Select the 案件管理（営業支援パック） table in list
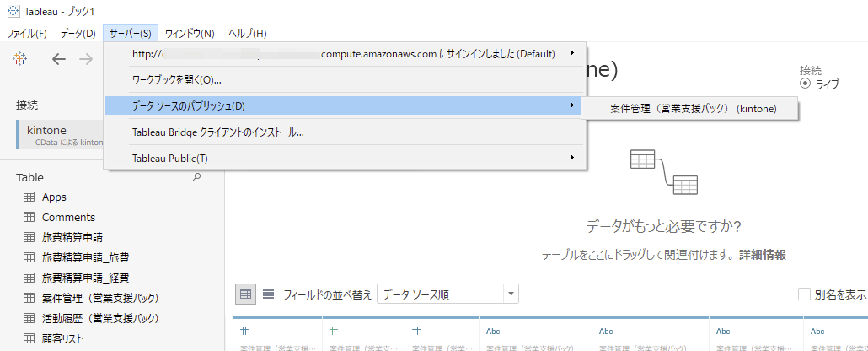This screenshot has width=868, height=351. (101, 298)
